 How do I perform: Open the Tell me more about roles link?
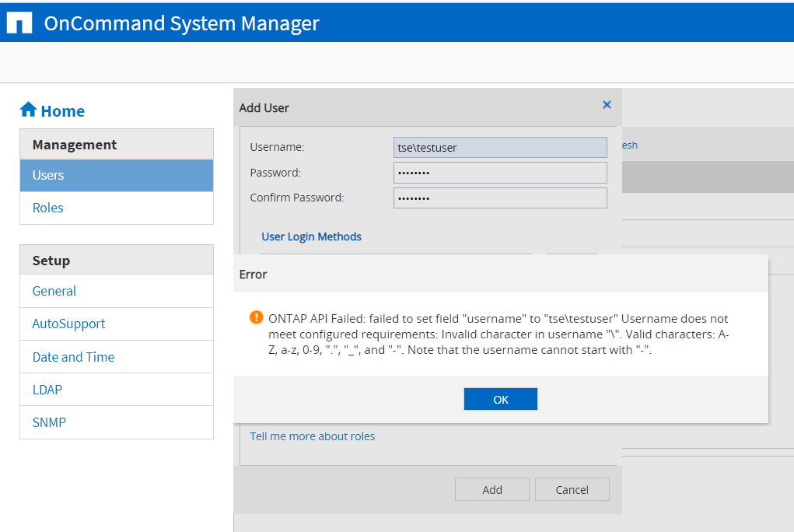point(312,436)
